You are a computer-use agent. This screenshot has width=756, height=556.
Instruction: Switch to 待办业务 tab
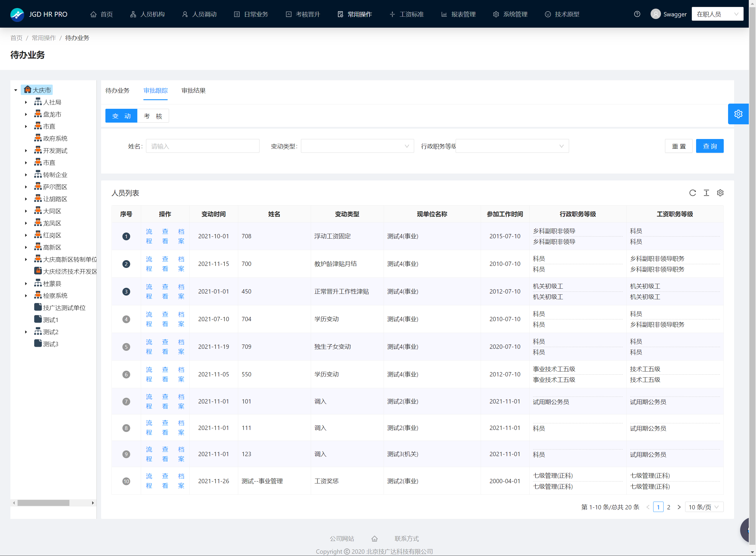pyautogui.click(x=118, y=91)
